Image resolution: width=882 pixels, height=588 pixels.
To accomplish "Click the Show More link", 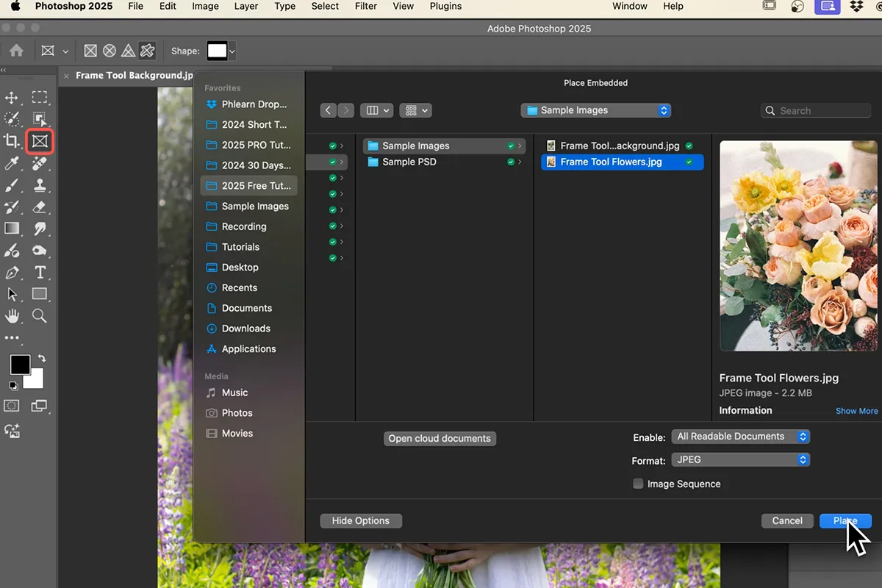I will click(x=856, y=411).
